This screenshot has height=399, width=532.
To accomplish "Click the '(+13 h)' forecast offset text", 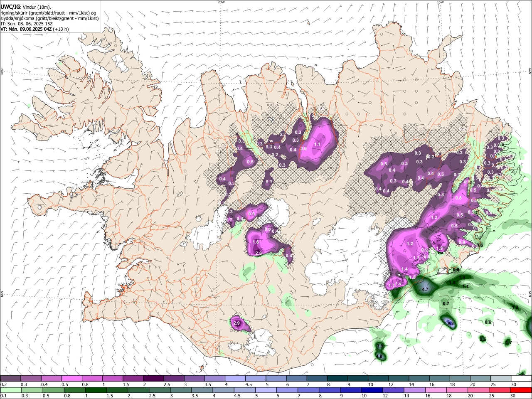I will tap(61, 29).
